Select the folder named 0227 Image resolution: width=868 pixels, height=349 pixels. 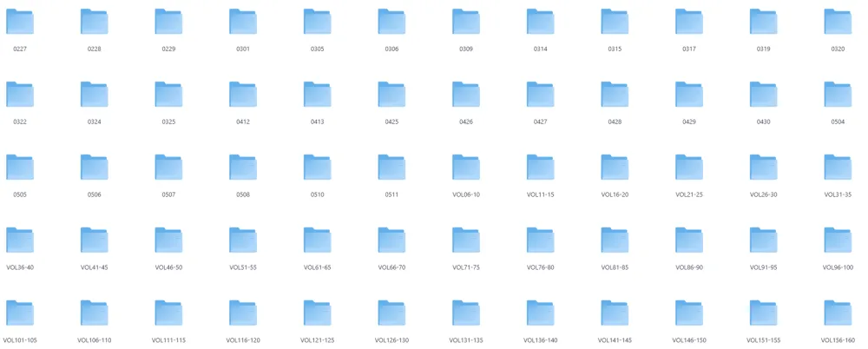(x=19, y=22)
